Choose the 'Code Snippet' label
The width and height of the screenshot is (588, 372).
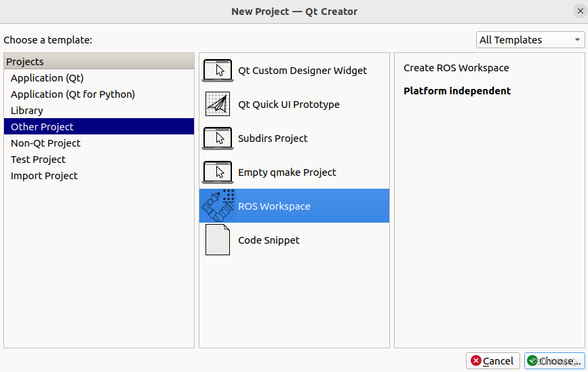(x=269, y=240)
